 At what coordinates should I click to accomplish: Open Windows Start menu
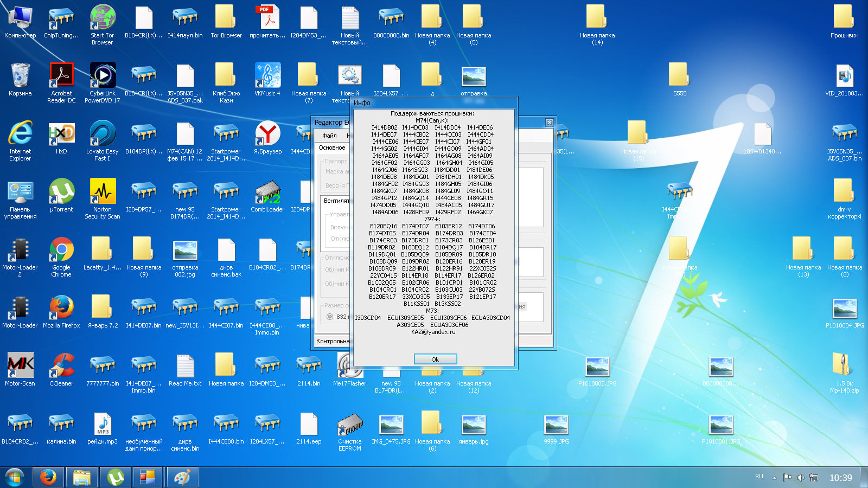point(15,477)
